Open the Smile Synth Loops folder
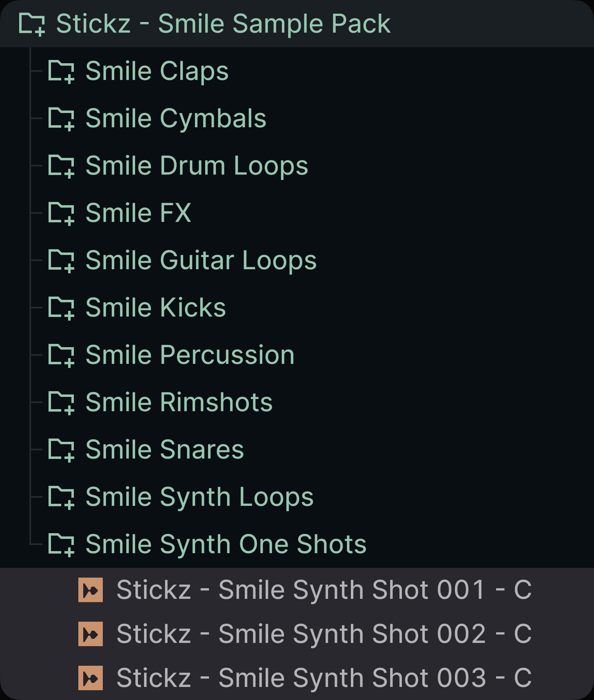The height and width of the screenshot is (700, 594). pyautogui.click(x=199, y=497)
